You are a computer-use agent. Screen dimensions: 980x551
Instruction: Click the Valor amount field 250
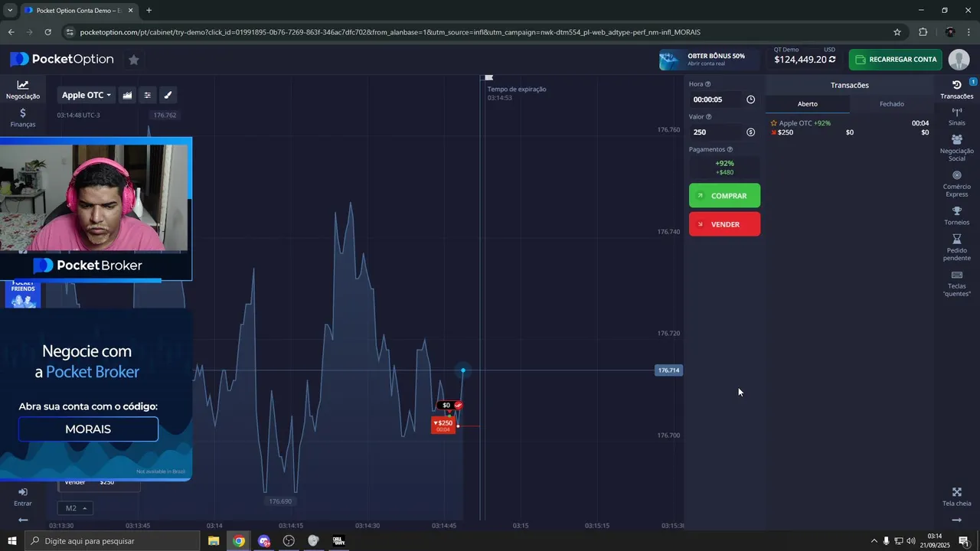point(715,132)
